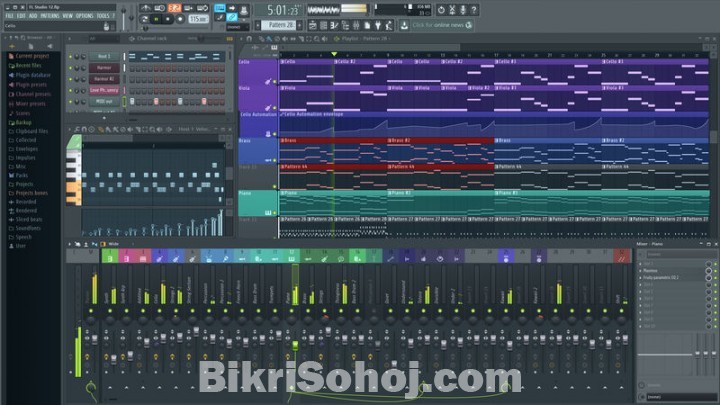The image size is (720, 405).
Task: Toggle the metronome icon
Action: pyautogui.click(x=146, y=8)
